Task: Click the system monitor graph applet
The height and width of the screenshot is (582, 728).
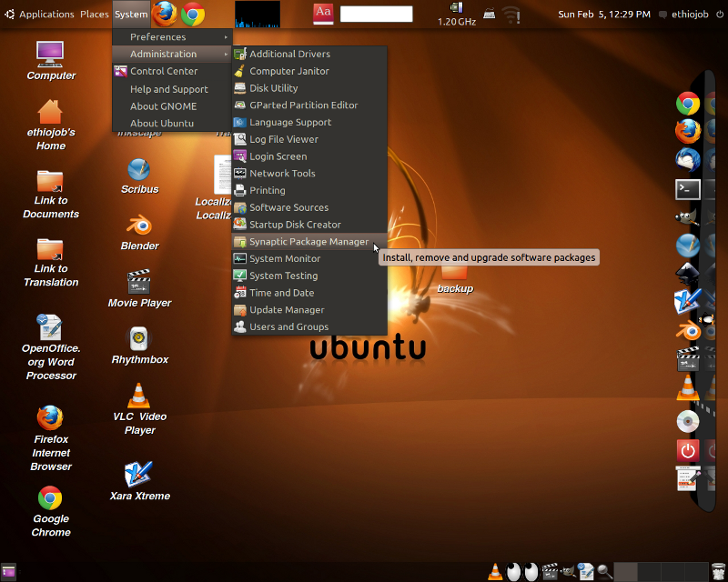Action: [x=258, y=15]
